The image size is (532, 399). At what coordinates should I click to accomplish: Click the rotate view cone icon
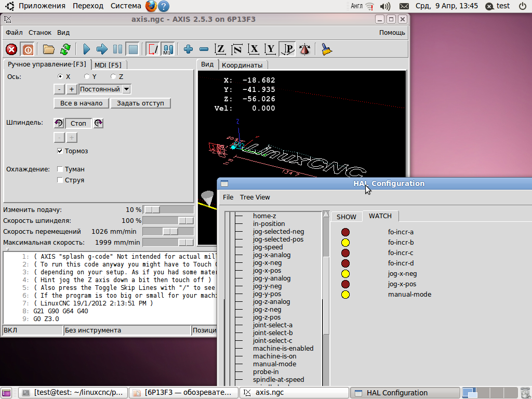tap(305, 49)
